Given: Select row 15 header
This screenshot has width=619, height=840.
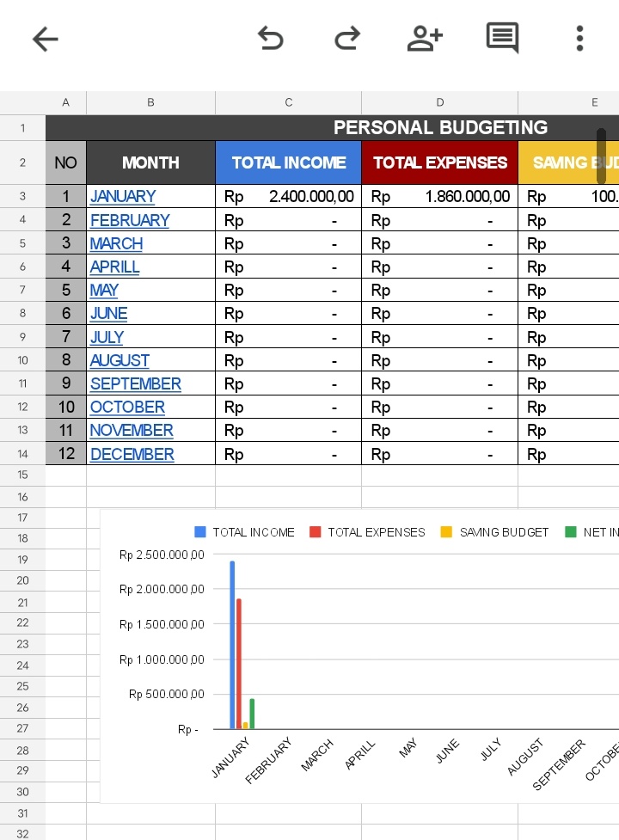Looking at the screenshot, I should [x=22, y=475].
